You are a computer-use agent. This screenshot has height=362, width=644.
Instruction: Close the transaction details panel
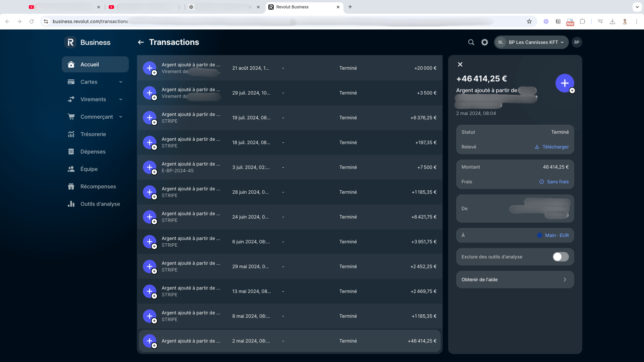click(460, 64)
